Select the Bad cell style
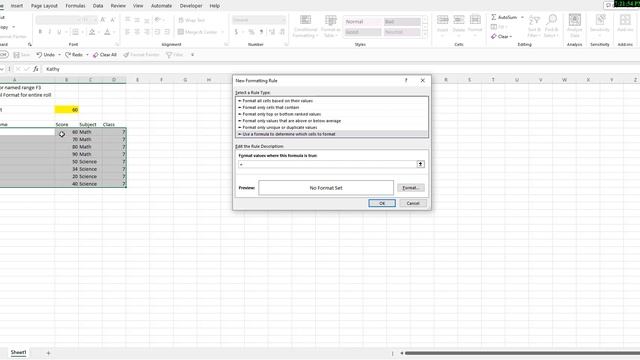Screen dimensions: 640x360 (402, 22)
